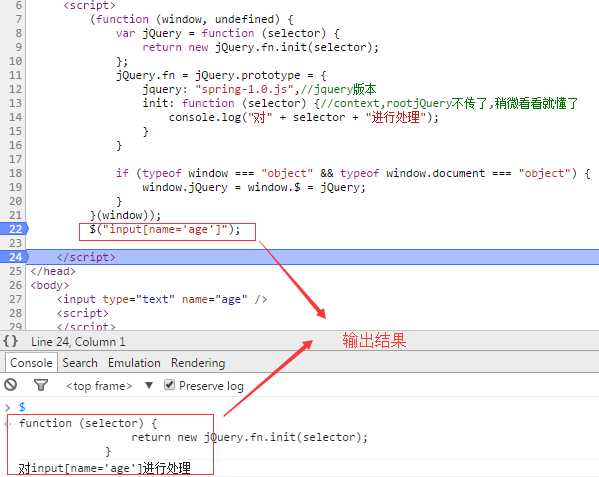
Task: Click the <script> tag on line 28
Action: (83, 313)
